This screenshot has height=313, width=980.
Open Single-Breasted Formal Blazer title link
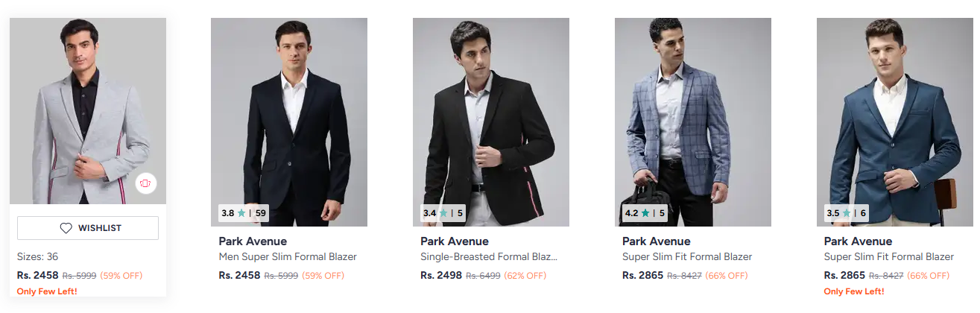click(489, 257)
